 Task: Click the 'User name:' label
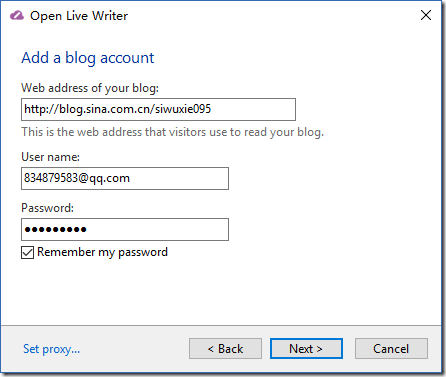pyautogui.click(x=51, y=157)
